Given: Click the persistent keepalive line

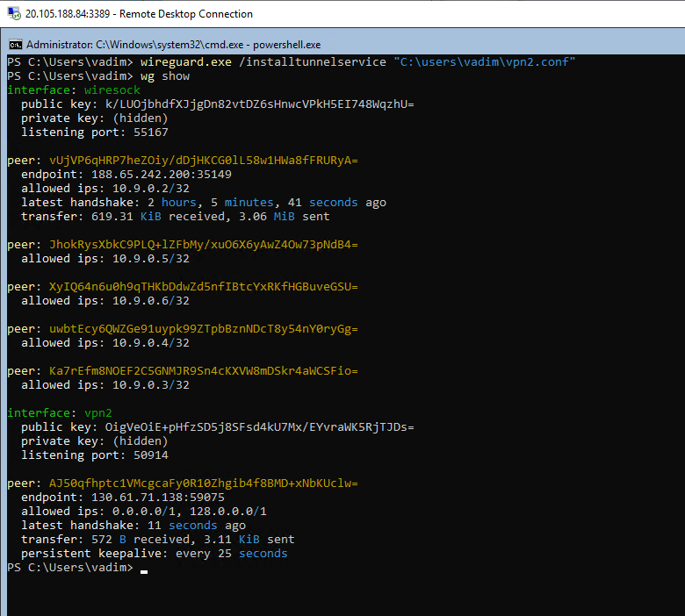Looking at the screenshot, I should coord(155,554).
